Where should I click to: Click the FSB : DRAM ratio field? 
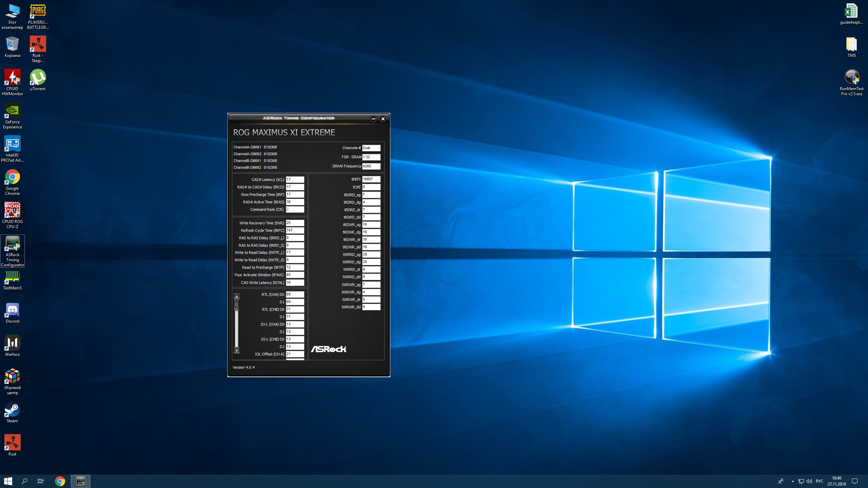[x=371, y=157]
